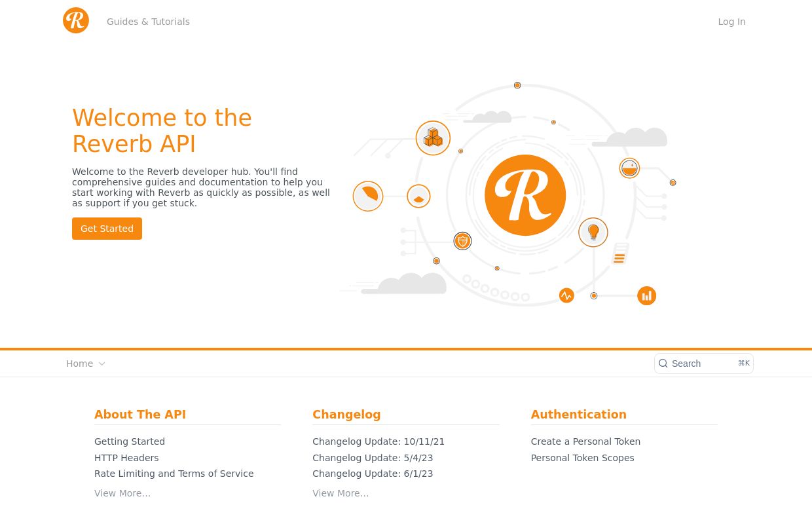Open Changelog Update: 10/11/21
This screenshot has height=524, width=812.
point(378,441)
